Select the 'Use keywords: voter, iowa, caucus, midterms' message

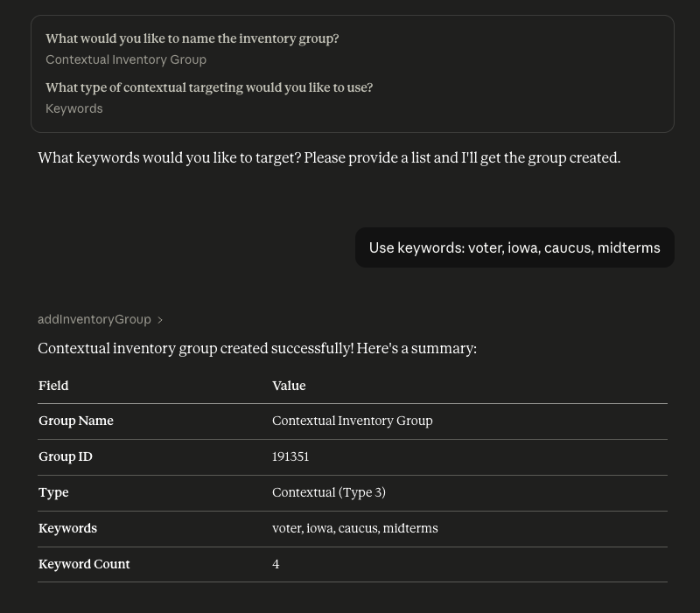pyautogui.click(x=514, y=247)
